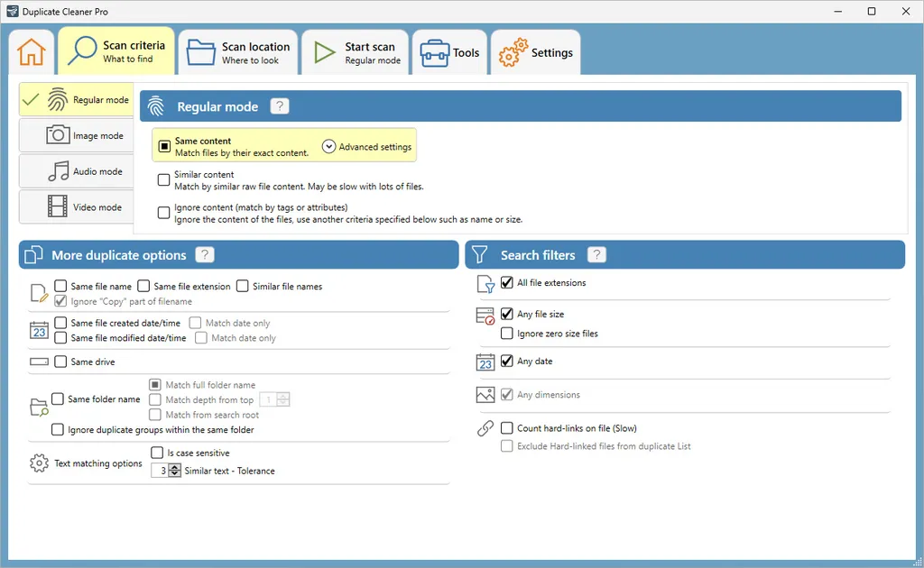The height and width of the screenshot is (568, 924).
Task: Click the picture icon near Any dimensions
Action: pyautogui.click(x=485, y=394)
